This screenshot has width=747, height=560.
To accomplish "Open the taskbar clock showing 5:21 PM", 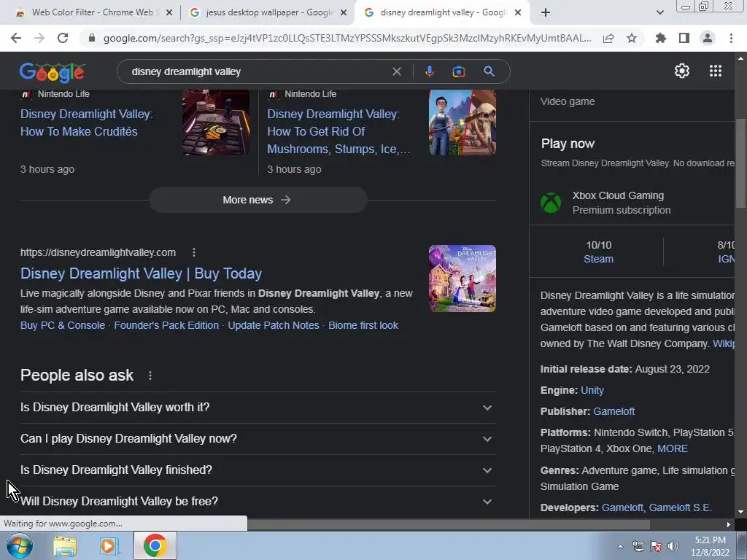I will (x=710, y=546).
